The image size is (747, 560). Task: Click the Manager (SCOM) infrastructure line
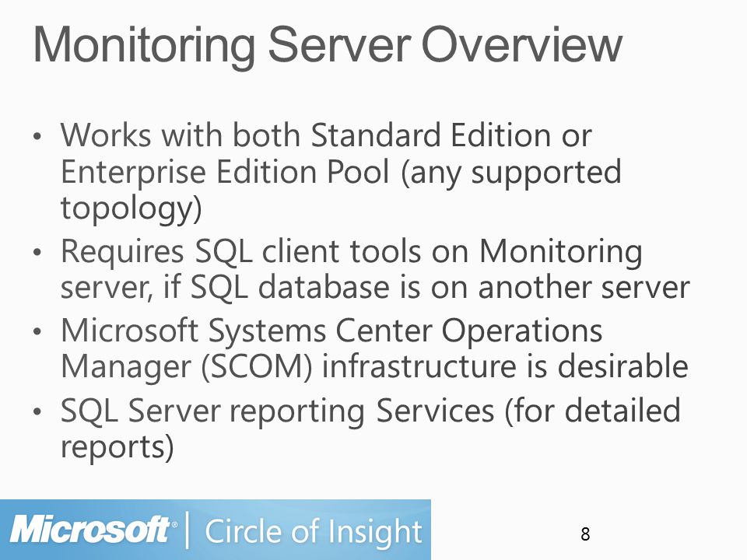tap(374, 366)
